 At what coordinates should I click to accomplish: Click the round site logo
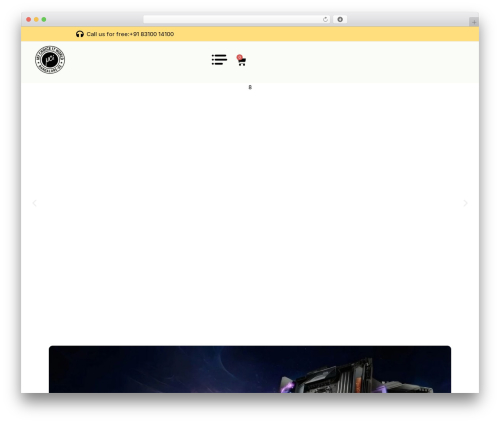click(50, 60)
